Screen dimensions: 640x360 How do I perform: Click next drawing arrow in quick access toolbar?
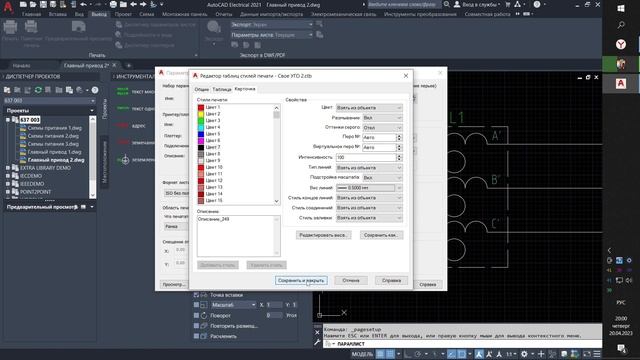tap(143, 4)
